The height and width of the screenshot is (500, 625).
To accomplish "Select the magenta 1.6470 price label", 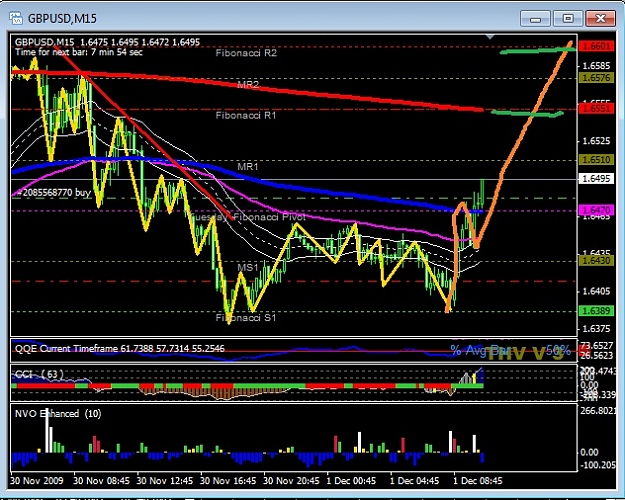I will [596, 210].
